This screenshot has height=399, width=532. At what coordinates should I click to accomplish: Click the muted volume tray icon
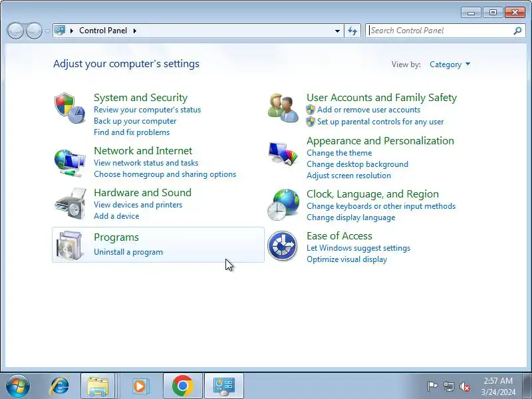tap(464, 386)
